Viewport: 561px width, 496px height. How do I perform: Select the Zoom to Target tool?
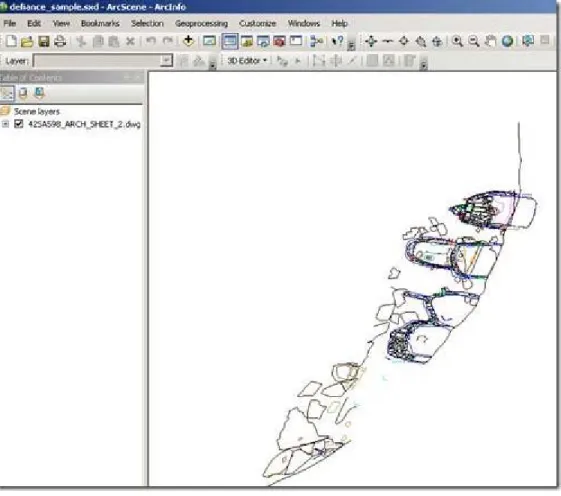pos(421,42)
